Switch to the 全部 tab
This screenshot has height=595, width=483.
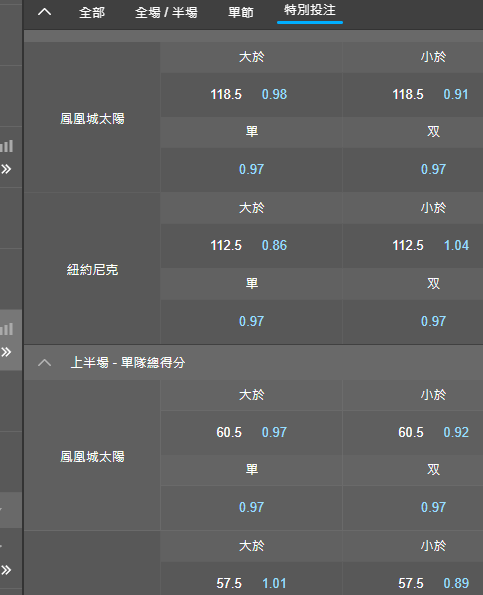(x=92, y=13)
